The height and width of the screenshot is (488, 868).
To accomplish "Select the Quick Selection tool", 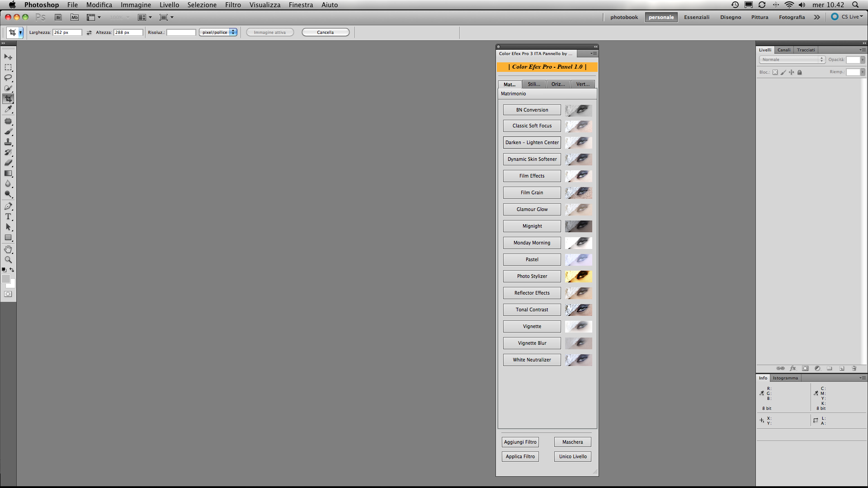I will tap(8, 88).
